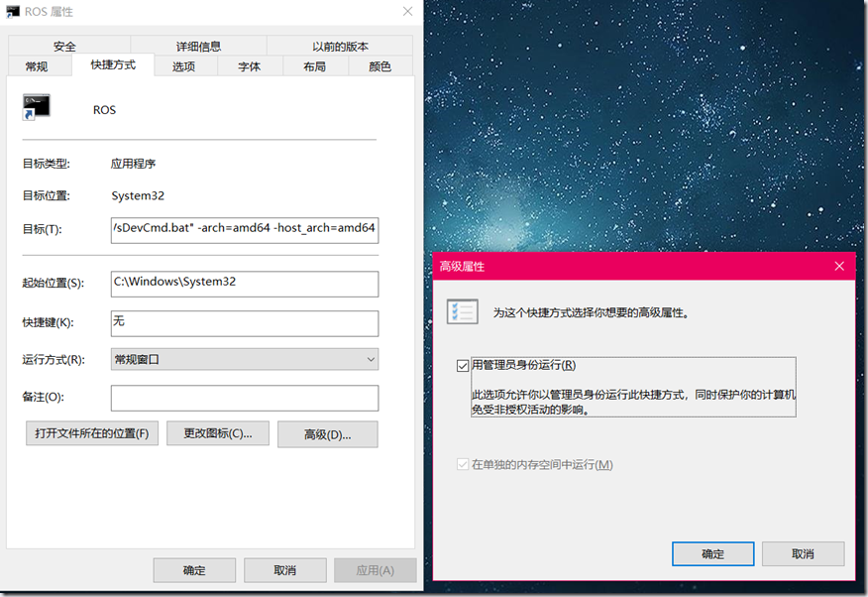
Task: Click the text 为这个快捷方式选择你想要的高级属性
Action: click(592, 313)
